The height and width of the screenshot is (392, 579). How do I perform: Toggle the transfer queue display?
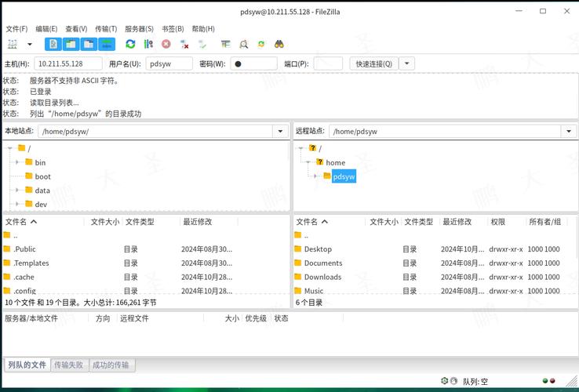click(x=107, y=44)
